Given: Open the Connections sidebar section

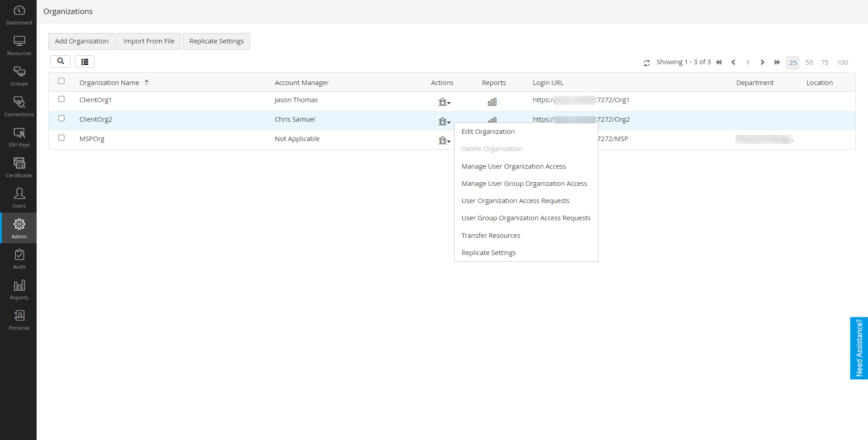Looking at the screenshot, I should pos(19,106).
